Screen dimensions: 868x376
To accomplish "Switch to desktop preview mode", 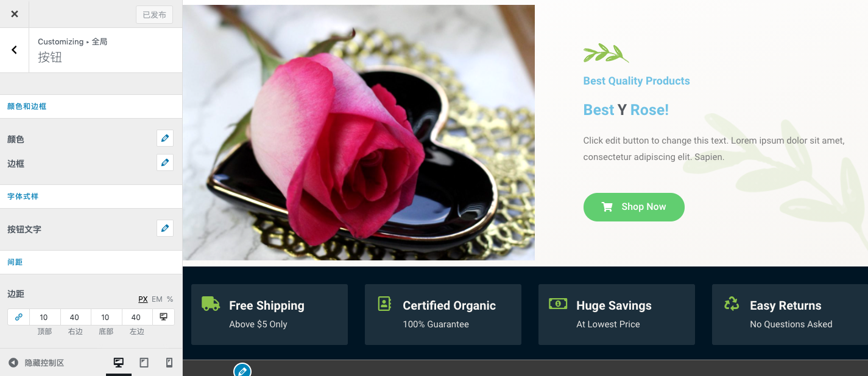I will click(119, 363).
